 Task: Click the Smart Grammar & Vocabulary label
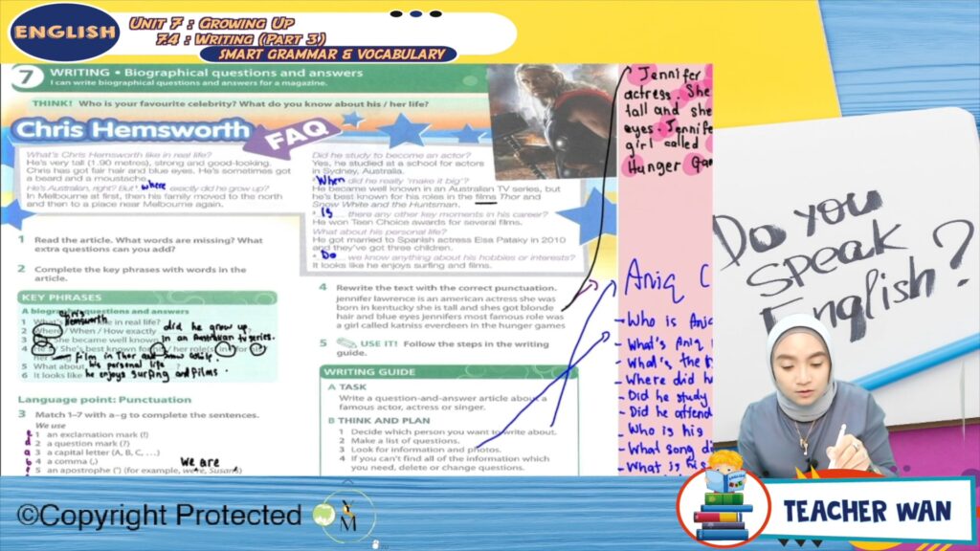[x=329, y=55]
